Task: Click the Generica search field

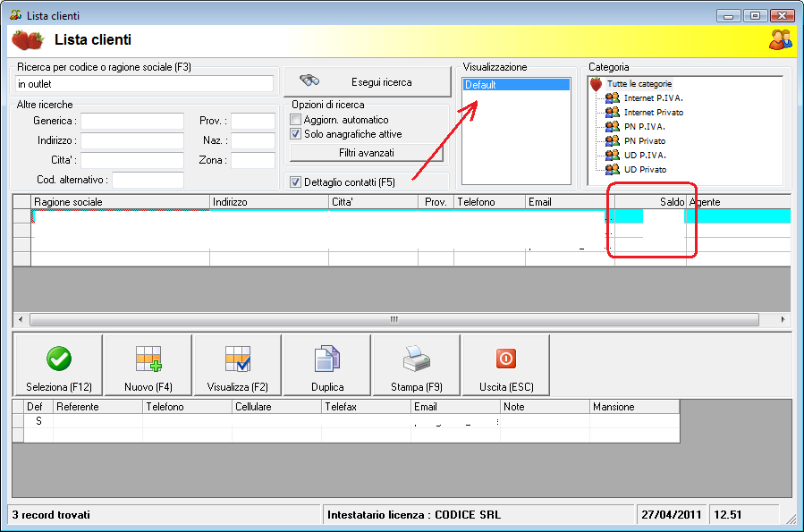Action: coord(132,121)
